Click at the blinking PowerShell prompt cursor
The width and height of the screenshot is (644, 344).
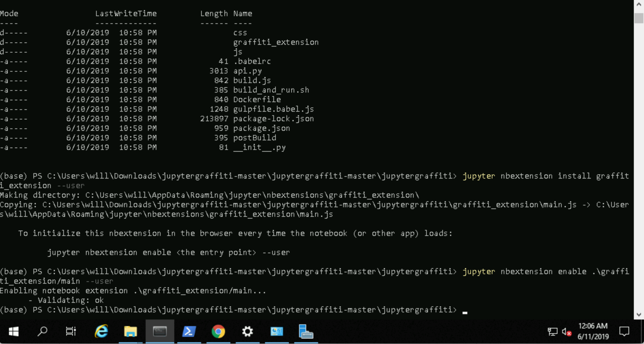(465, 312)
